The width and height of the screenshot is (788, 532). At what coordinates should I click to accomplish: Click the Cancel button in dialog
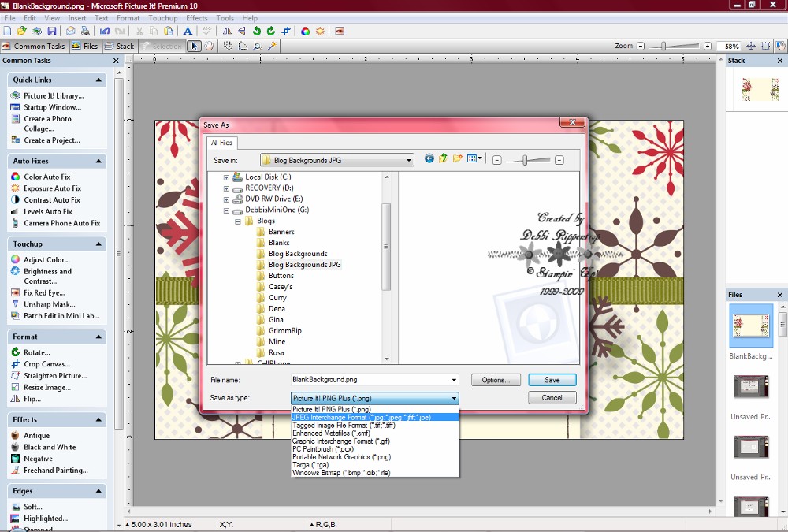point(552,398)
